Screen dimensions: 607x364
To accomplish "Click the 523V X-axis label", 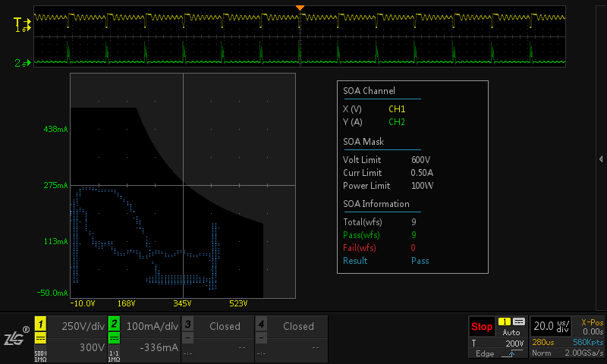I will pos(238,303).
